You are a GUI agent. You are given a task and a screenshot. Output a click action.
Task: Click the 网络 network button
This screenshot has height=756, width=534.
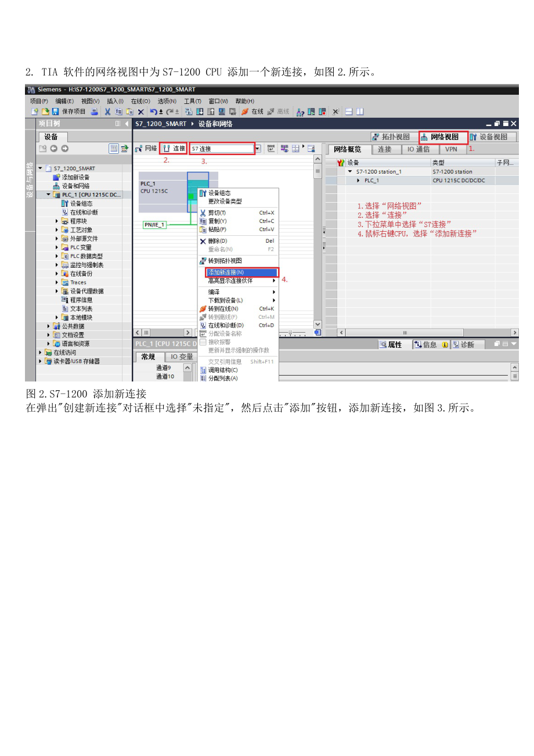click(146, 149)
